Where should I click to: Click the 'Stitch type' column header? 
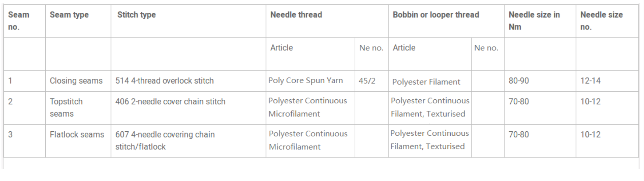(x=188, y=21)
